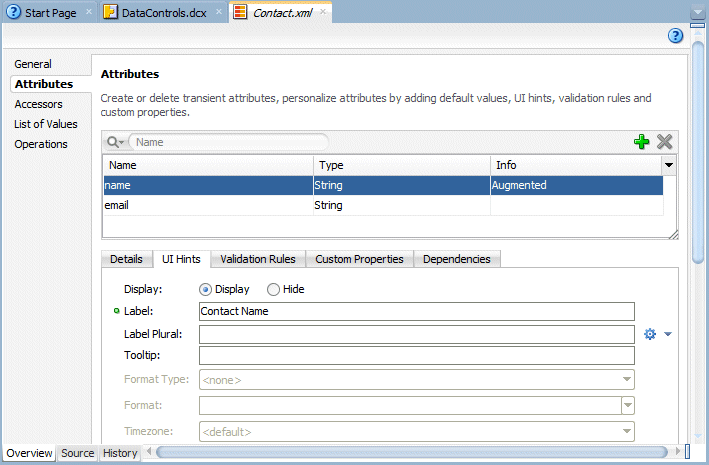
Task: Click the horizontal scrollbar right arrow
Action: [677, 451]
